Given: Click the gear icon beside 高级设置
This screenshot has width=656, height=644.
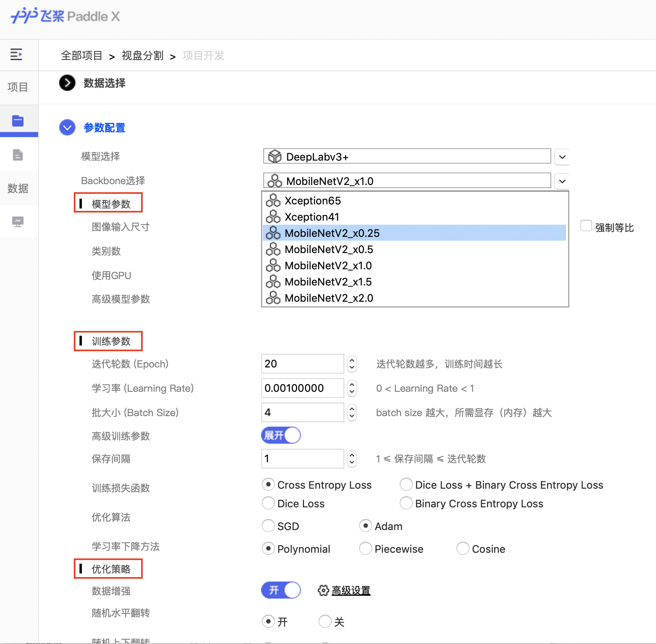Looking at the screenshot, I should 323,590.
